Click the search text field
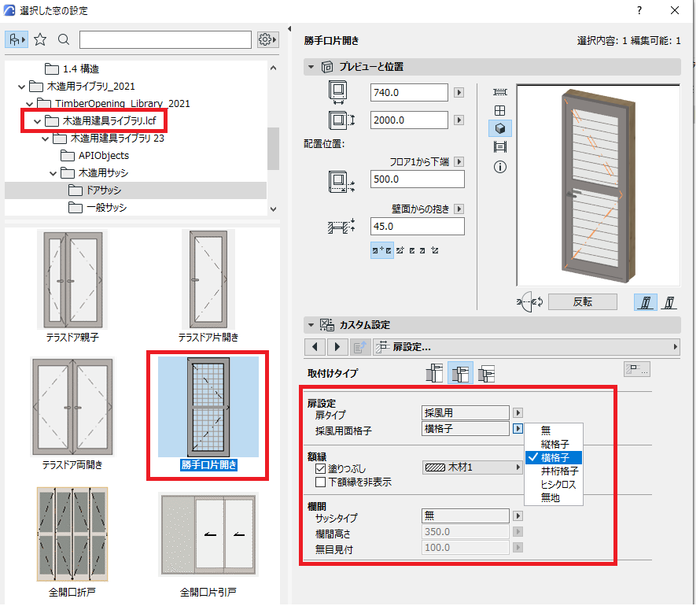 (x=165, y=40)
